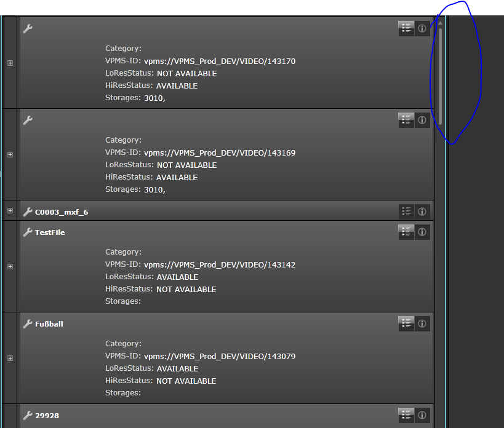Click wrench icon of item 143169
The width and height of the screenshot is (504, 428).
pyautogui.click(x=28, y=120)
